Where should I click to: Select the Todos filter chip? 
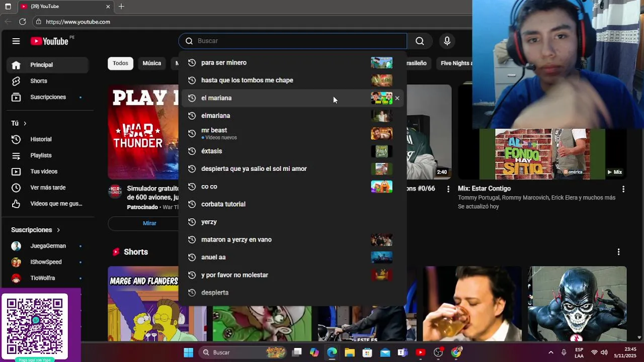[120, 63]
